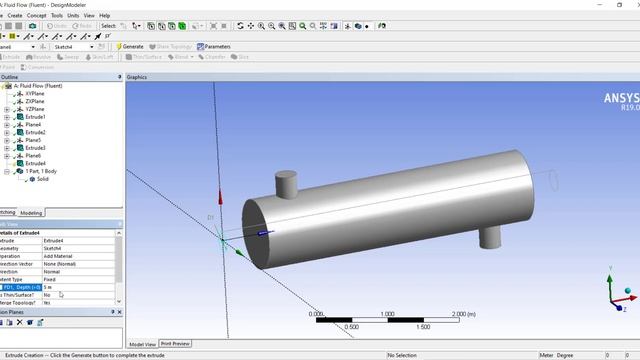
Task: Click the Direction Normal value cell
Action: tap(79, 272)
